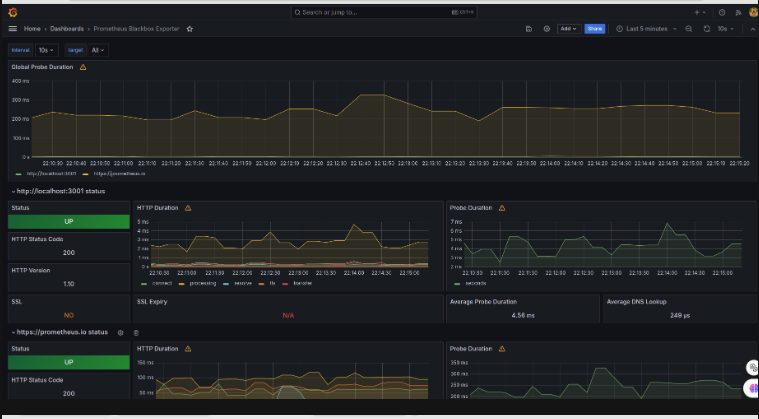Go to Dashboards breadcrumb
Image resolution: width=759 pixels, height=419 pixels.
[67, 29]
